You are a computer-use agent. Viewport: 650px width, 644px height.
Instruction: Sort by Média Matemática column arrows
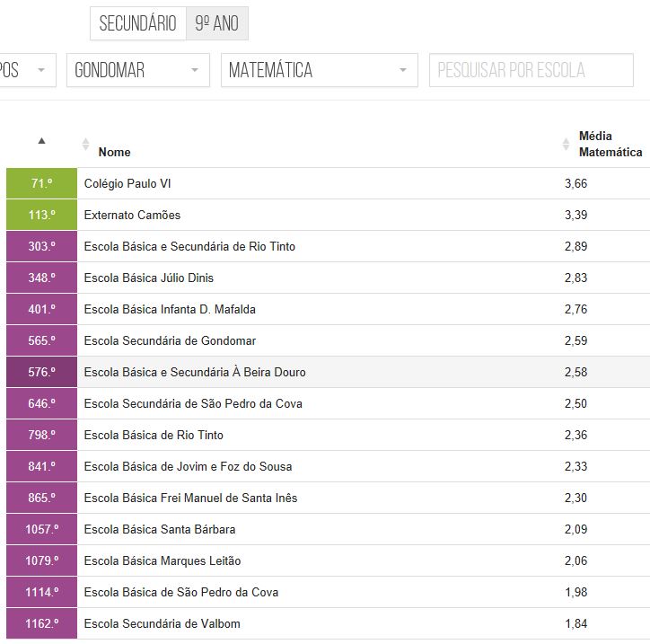click(x=566, y=145)
